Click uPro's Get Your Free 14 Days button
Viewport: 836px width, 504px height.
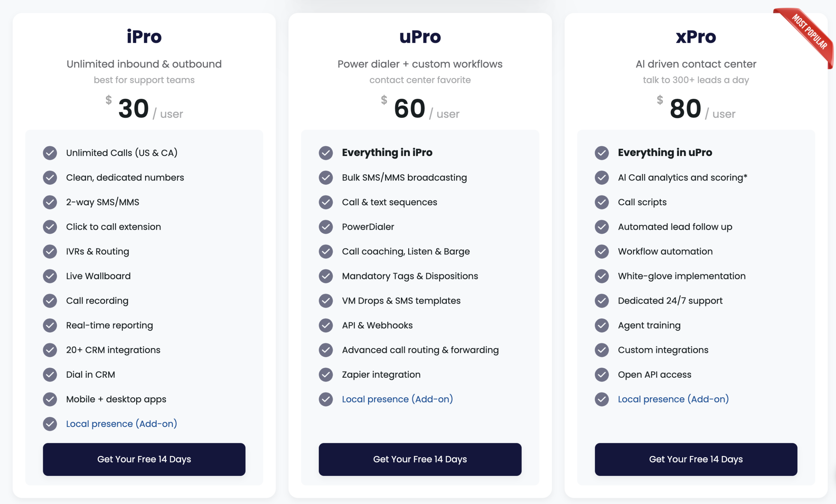click(x=420, y=459)
